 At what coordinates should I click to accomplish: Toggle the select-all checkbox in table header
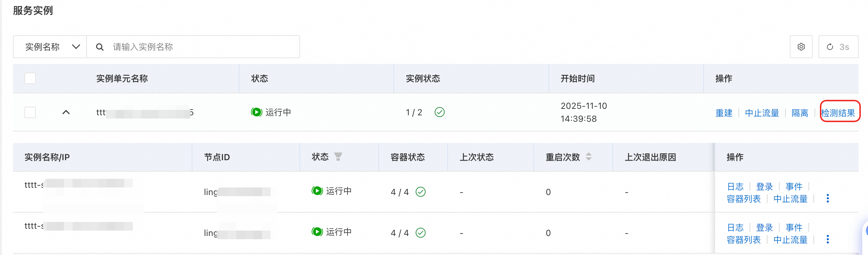(30, 78)
